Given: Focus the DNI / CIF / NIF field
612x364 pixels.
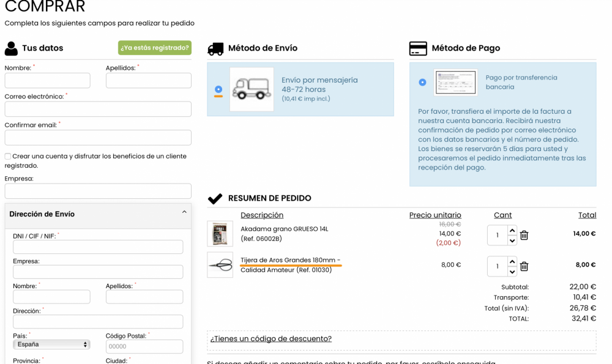Looking at the screenshot, I should (98, 247).
